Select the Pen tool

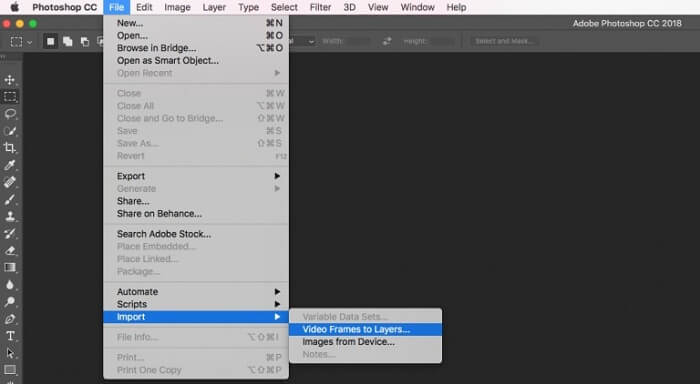[10, 319]
